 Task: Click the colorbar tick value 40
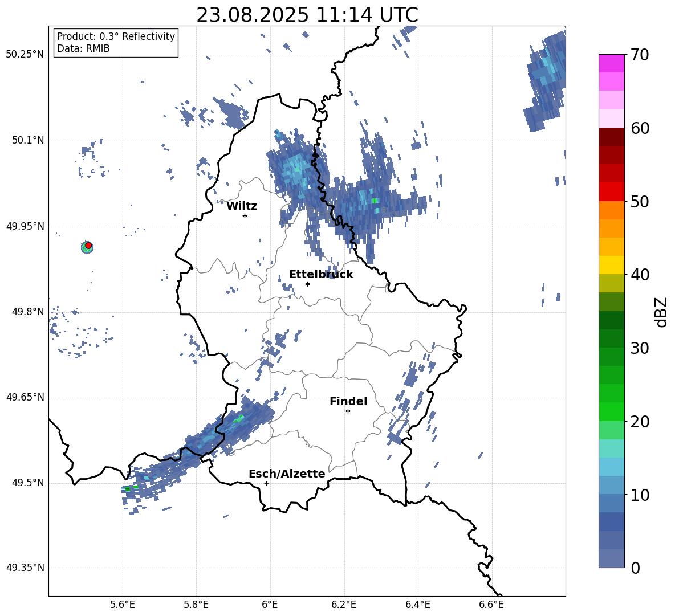click(639, 275)
